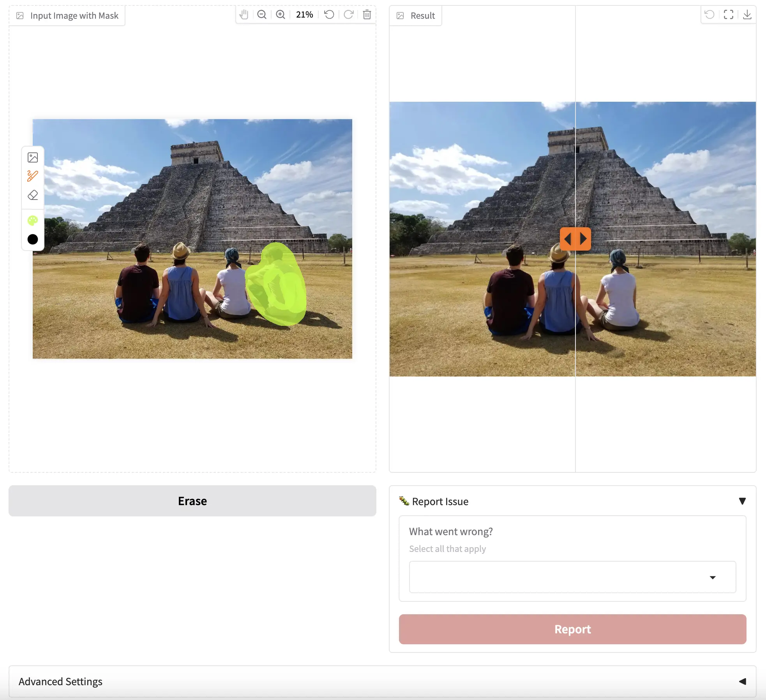Open the brush color palette
766x700 pixels.
coord(33,221)
